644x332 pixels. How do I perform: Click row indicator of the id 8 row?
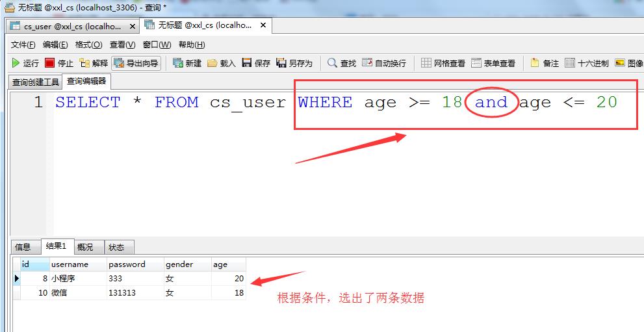(16, 278)
